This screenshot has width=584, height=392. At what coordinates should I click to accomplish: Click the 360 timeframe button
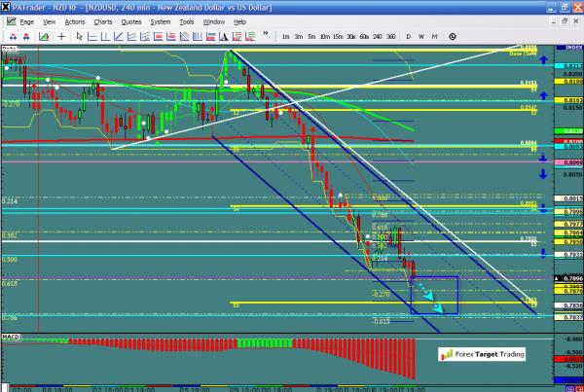pyautogui.click(x=390, y=37)
